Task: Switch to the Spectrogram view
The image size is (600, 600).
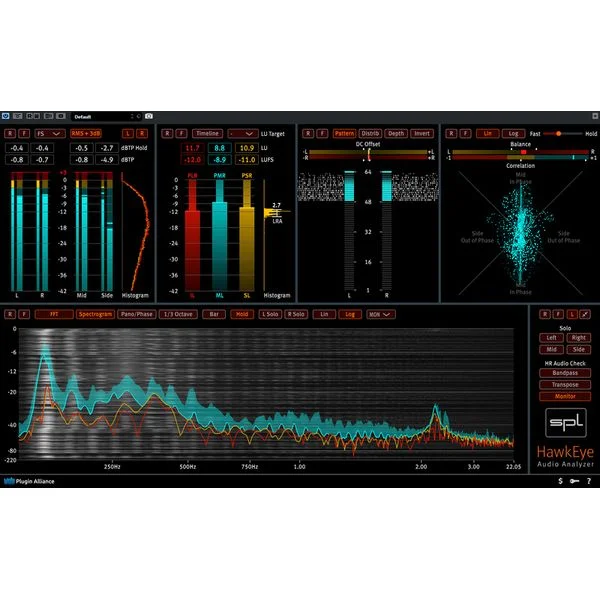Action: point(95,315)
